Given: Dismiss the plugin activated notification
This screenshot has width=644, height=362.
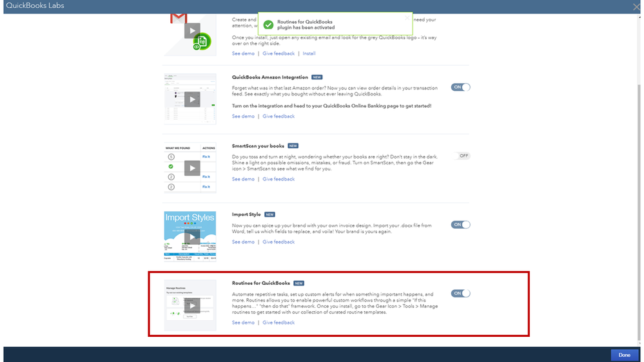Looking at the screenshot, I should tap(407, 17).
